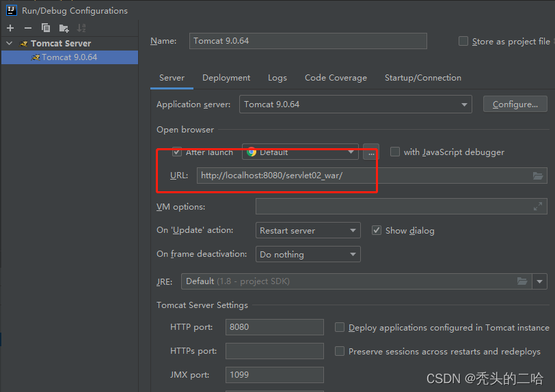Click the browser ellipsis browse button
Screen dimensions: 555x392
click(371, 152)
